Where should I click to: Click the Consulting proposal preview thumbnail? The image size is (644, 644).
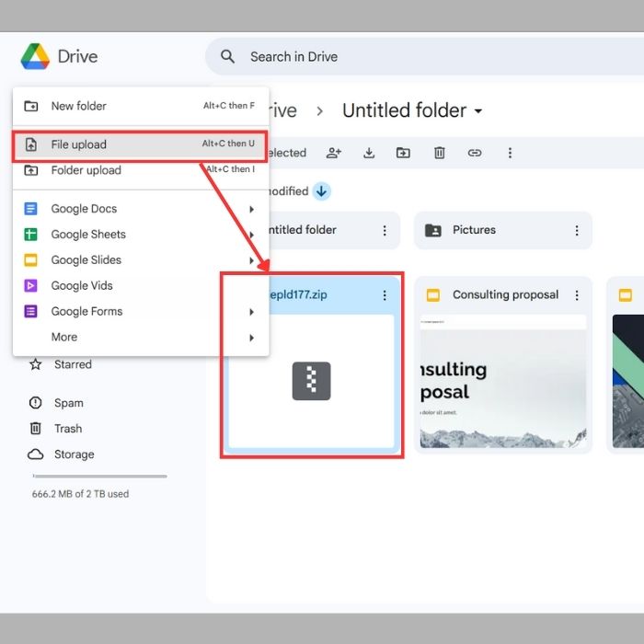click(x=503, y=381)
